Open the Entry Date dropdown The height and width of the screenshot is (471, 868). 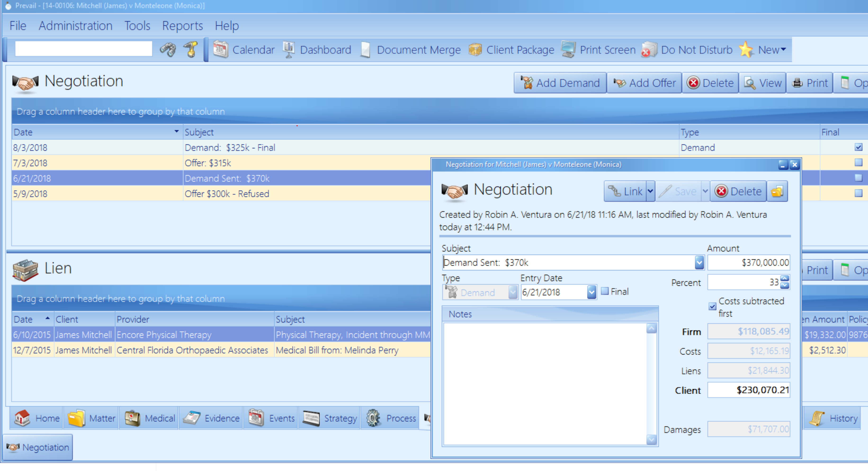(x=591, y=292)
